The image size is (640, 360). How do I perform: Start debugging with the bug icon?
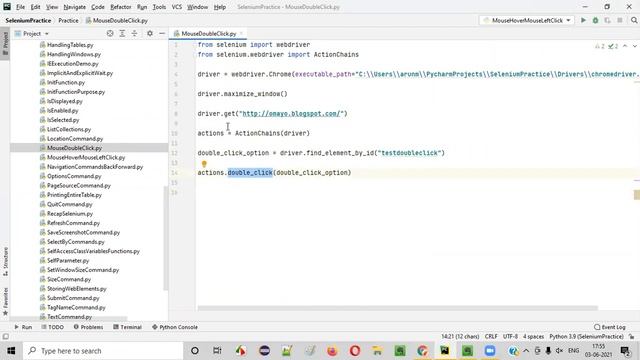click(596, 20)
